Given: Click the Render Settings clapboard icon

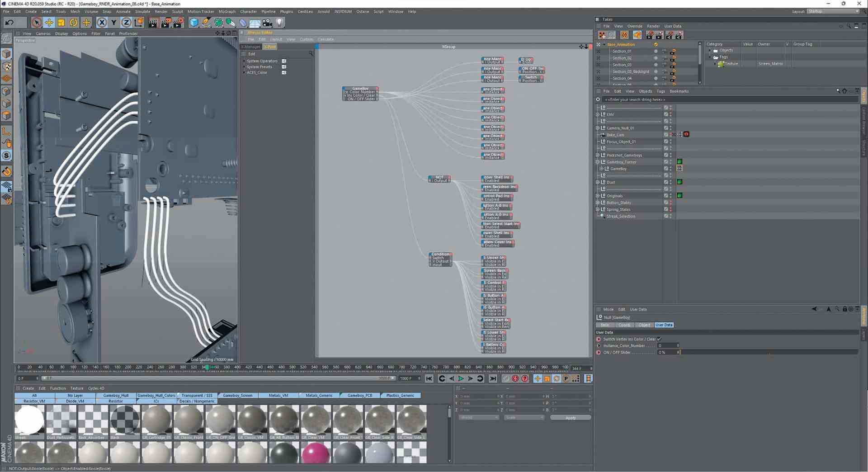Looking at the screenshot, I should click(x=177, y=23).
